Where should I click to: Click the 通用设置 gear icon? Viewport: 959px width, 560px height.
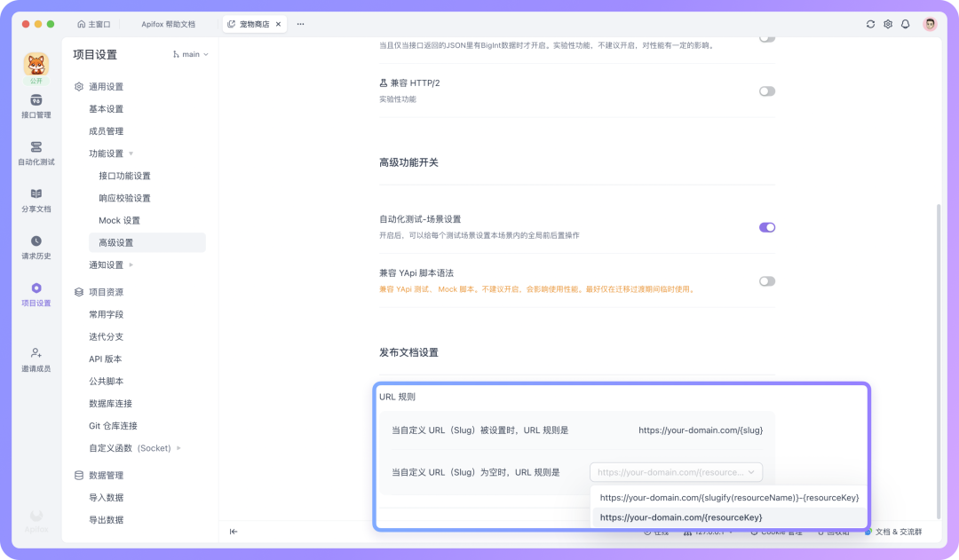pos(79,87)
